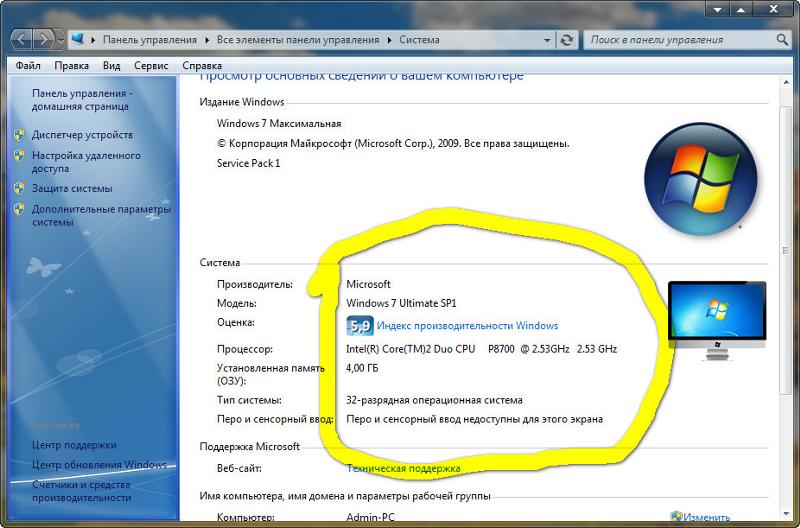This screenshot has width=800, height=528.
Task: Open the 'Вид' menu
Action: 111,65
